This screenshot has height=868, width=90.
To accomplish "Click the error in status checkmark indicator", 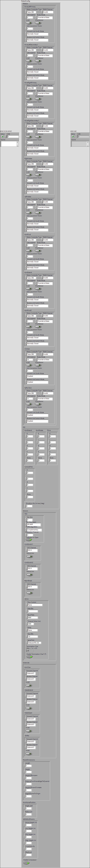I will tap(3, 136).
